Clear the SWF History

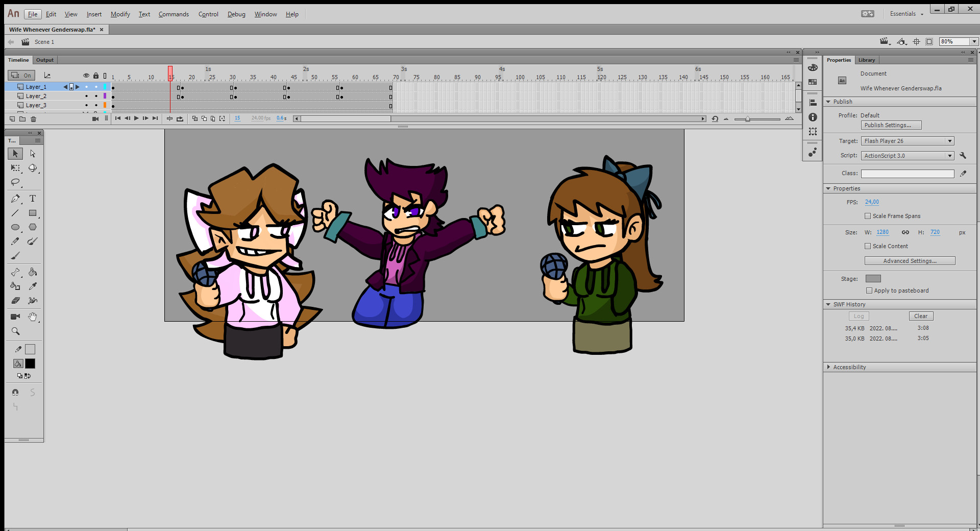[921, 316]
